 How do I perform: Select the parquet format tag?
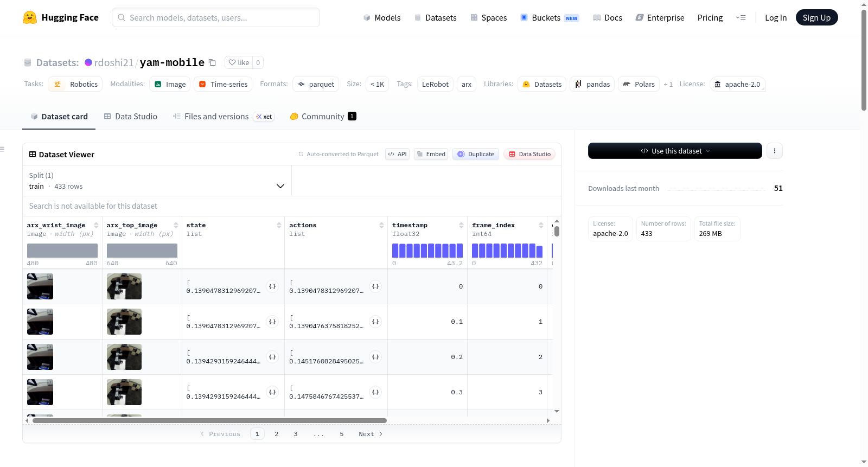pos(316,84)
